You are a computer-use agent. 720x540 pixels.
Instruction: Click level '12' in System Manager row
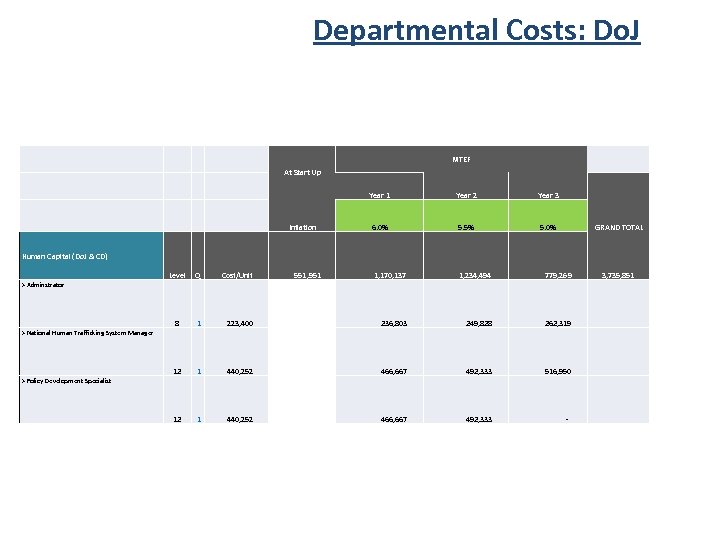(x=177, y=371)
